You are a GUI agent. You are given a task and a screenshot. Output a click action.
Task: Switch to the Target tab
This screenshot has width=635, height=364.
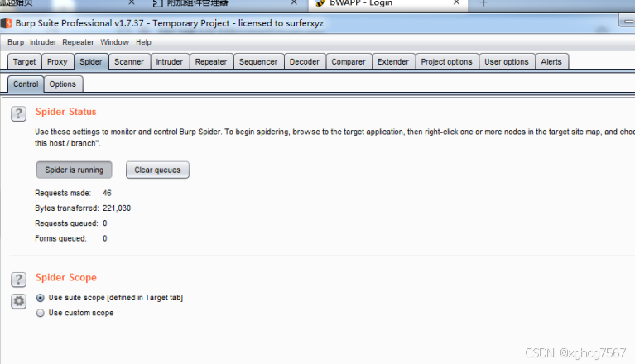24,62
